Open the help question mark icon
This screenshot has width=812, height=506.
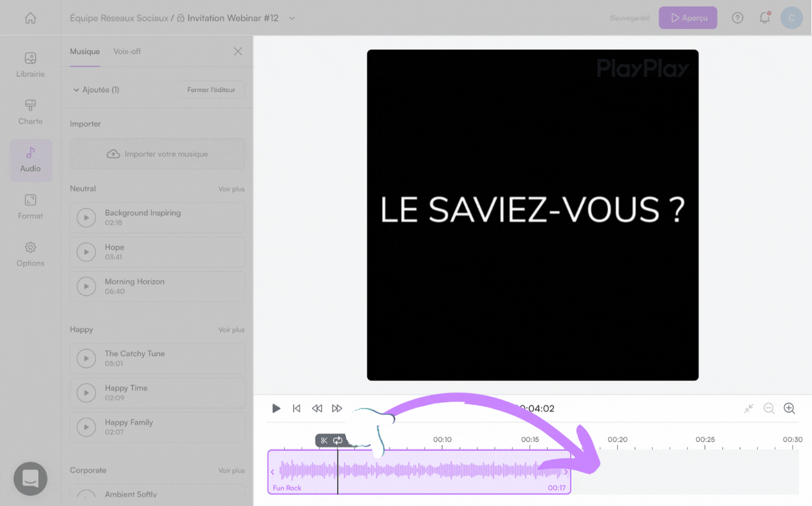coord(738,18)
